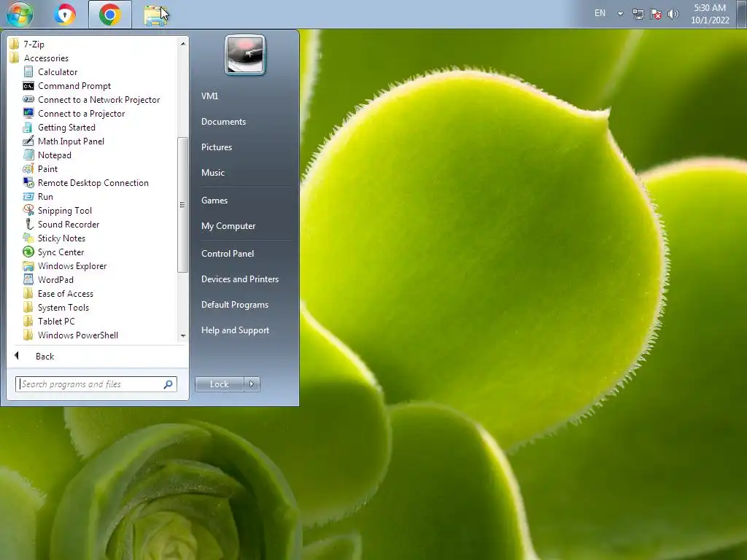Image resolution: width=747 pixels, height=560 pixels.
Task: Click the Lock button
Action: coord(220,384)
